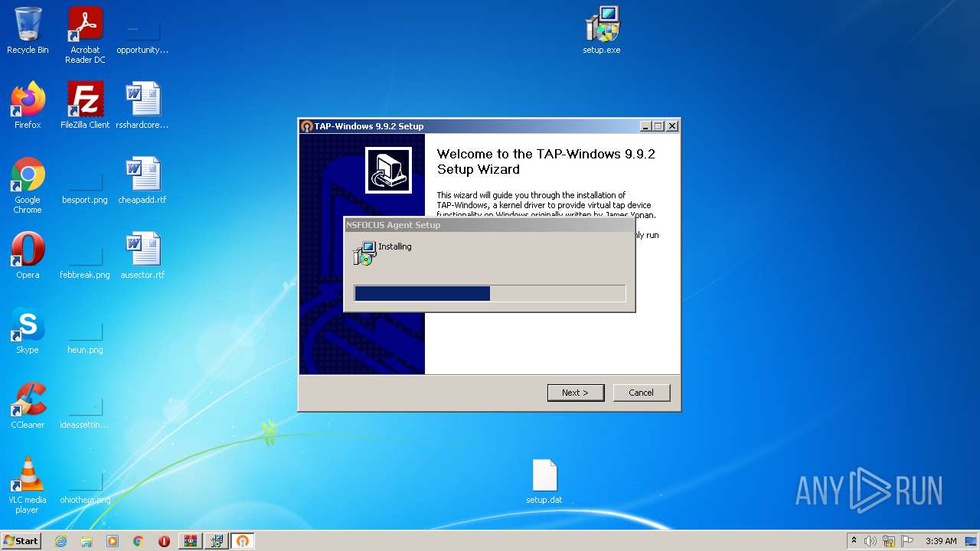Viewport: 980px width, 551px height.
Task: Click the NSFOCUS installer icon beside Installing
Action: click(x=364, y=253)
